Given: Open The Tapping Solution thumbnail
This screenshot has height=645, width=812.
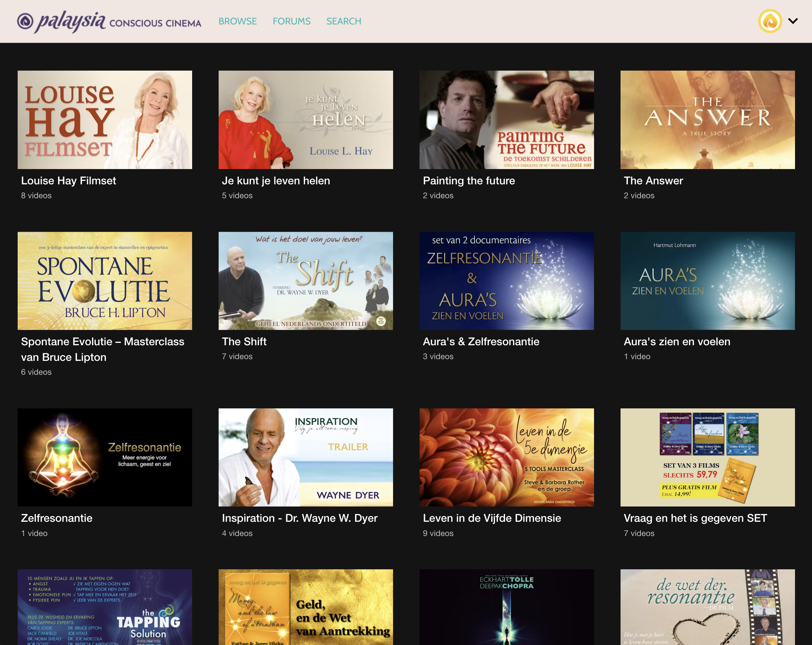Looking at the screenshot, I should (x=105, y=607).
